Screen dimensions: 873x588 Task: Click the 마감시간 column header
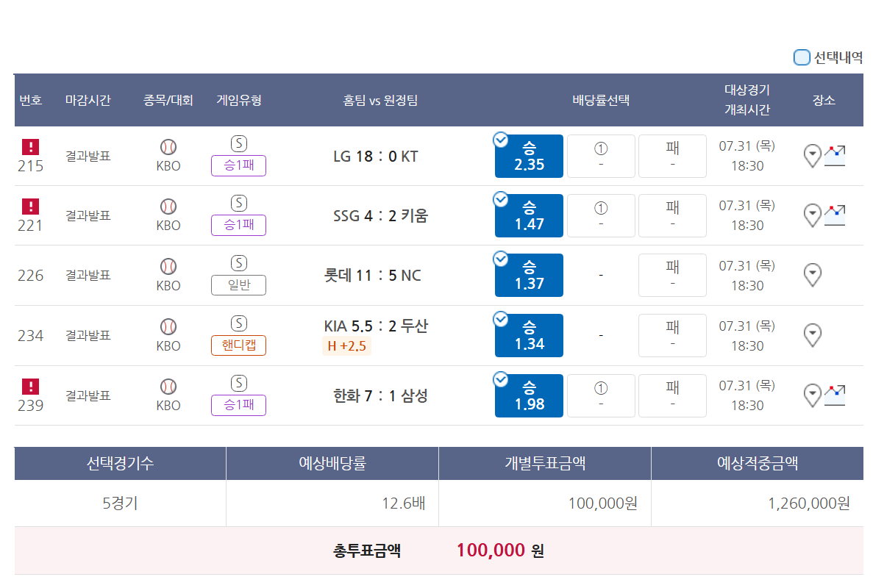click(x=88, y=101)
